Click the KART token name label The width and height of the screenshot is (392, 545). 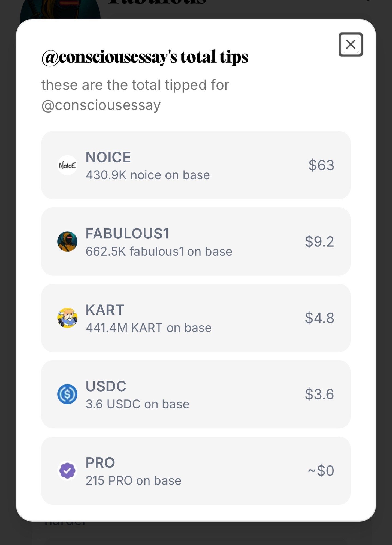tap(105, 310)
